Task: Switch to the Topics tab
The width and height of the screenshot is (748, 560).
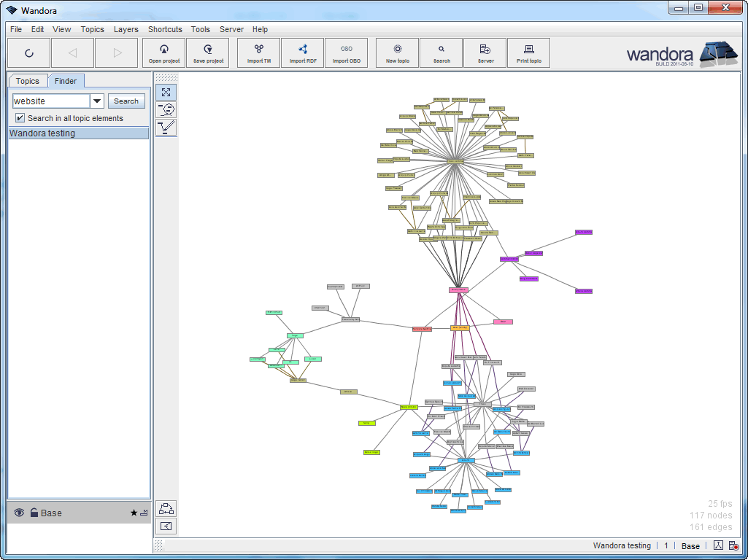Action: tap(28, 81)
